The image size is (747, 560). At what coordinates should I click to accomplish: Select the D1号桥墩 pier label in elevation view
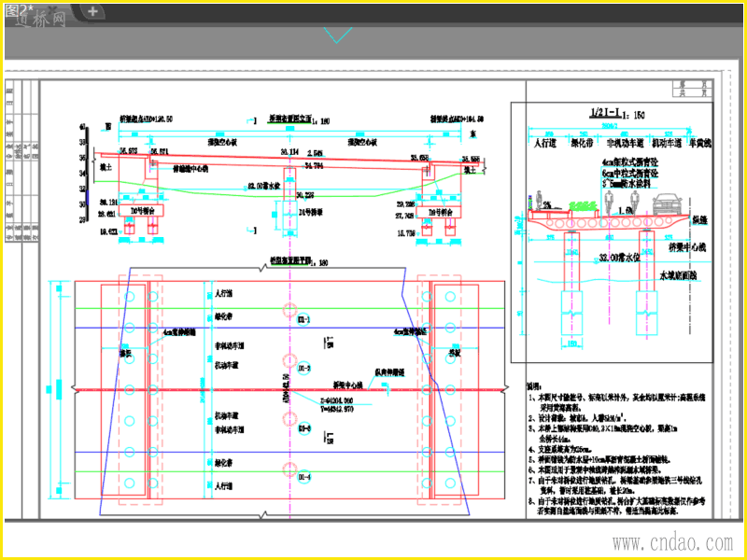coord(311,213)
